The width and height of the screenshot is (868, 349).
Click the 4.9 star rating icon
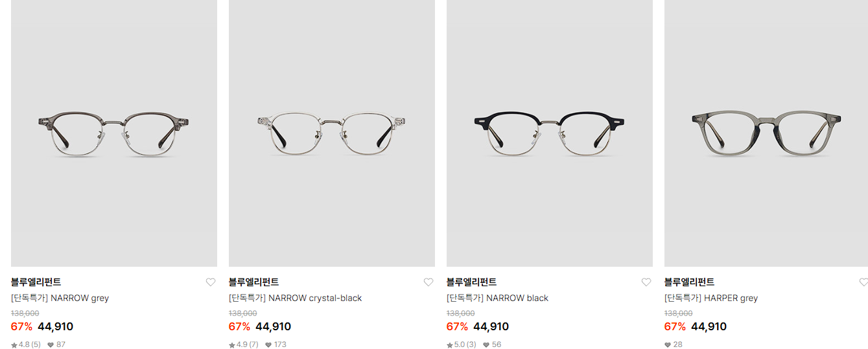[232, 345]
